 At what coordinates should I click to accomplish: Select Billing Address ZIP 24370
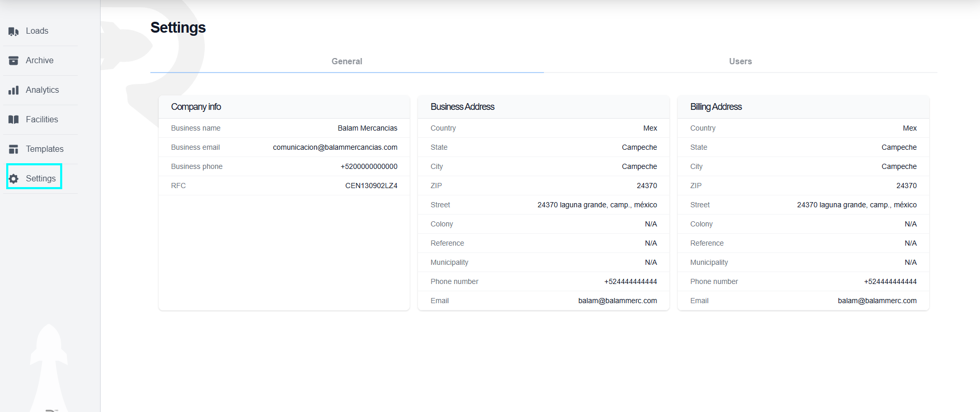(906, 186)
